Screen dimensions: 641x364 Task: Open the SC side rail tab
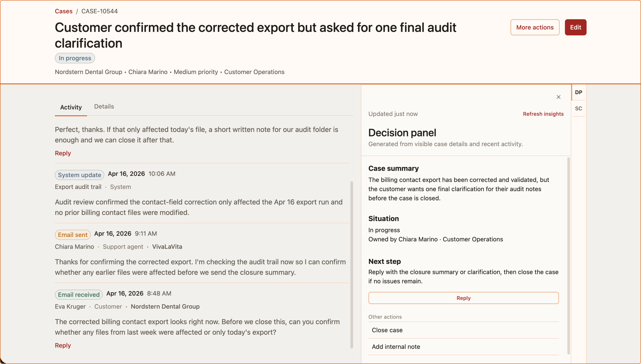[578, 108]
